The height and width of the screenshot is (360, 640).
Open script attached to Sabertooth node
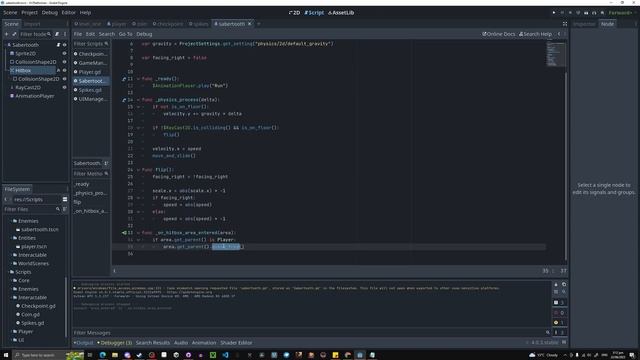[58, 45]
